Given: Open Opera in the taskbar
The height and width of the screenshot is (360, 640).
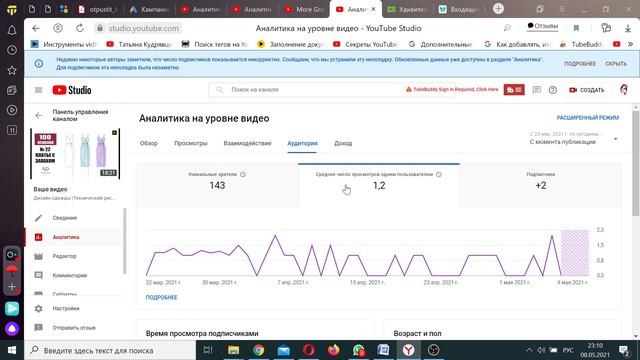Looking at the screenshot, I should [309, 350].
